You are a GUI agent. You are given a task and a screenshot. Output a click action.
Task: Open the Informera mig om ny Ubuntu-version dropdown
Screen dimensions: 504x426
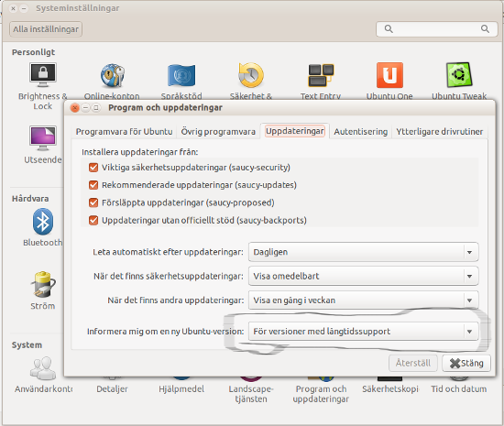tap(363, 332)
